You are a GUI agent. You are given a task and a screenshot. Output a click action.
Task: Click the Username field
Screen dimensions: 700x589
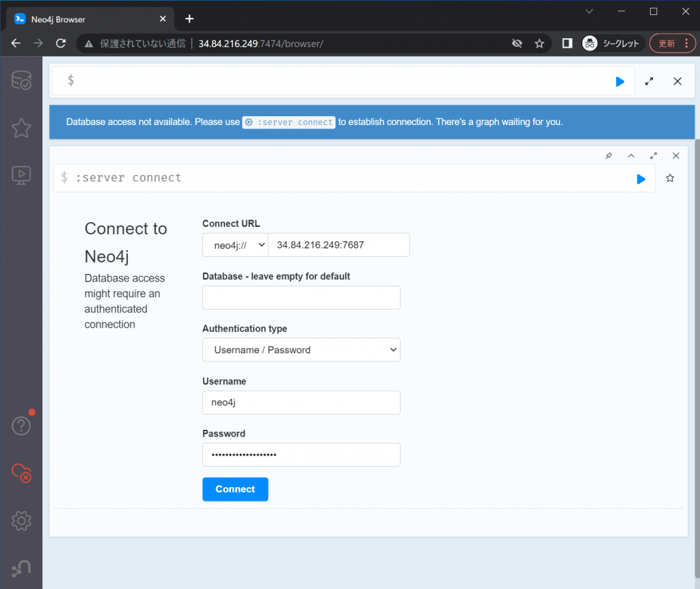[x=301, y=402]
